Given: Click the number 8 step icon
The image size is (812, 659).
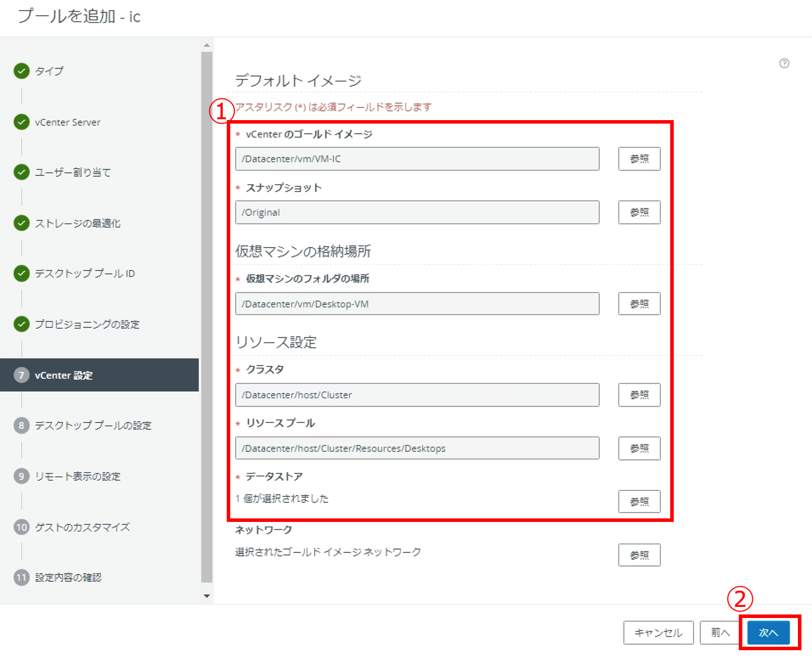Looking at the screenshot, I should click(22, 425).
